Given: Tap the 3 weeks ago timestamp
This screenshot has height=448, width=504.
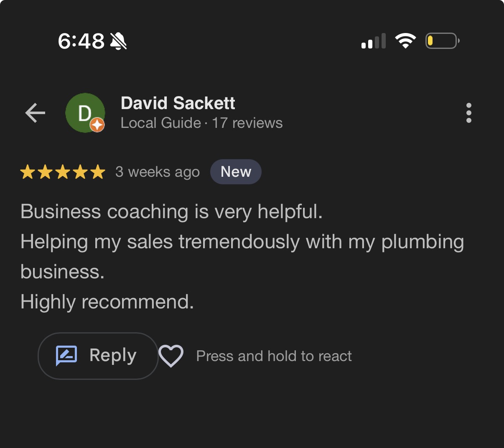Looking at the screenshot, I should (x=158, y=172).
